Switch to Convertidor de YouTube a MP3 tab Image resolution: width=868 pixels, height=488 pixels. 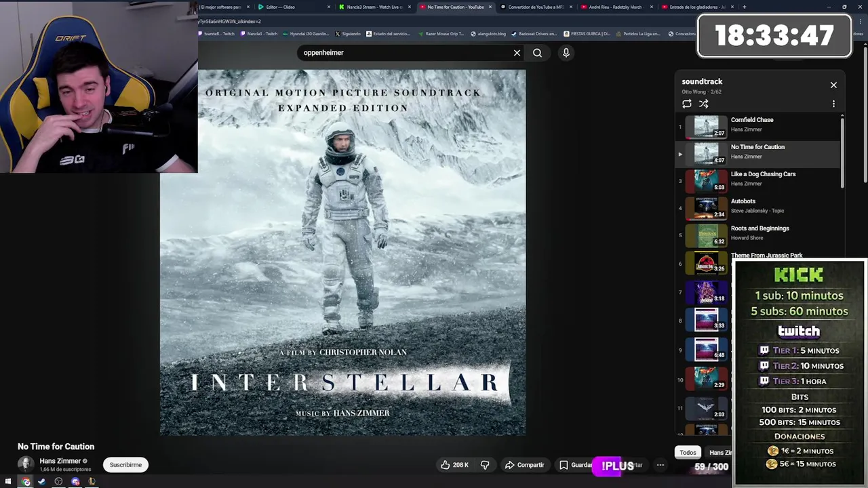pos(536,7)
